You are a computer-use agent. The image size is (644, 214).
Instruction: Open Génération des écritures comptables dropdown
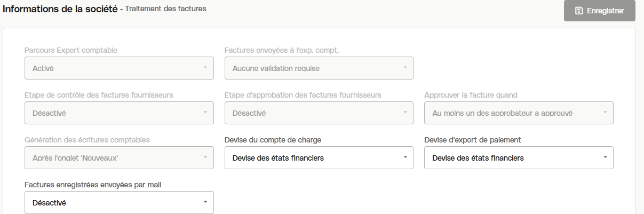click(x=119, y=158)
